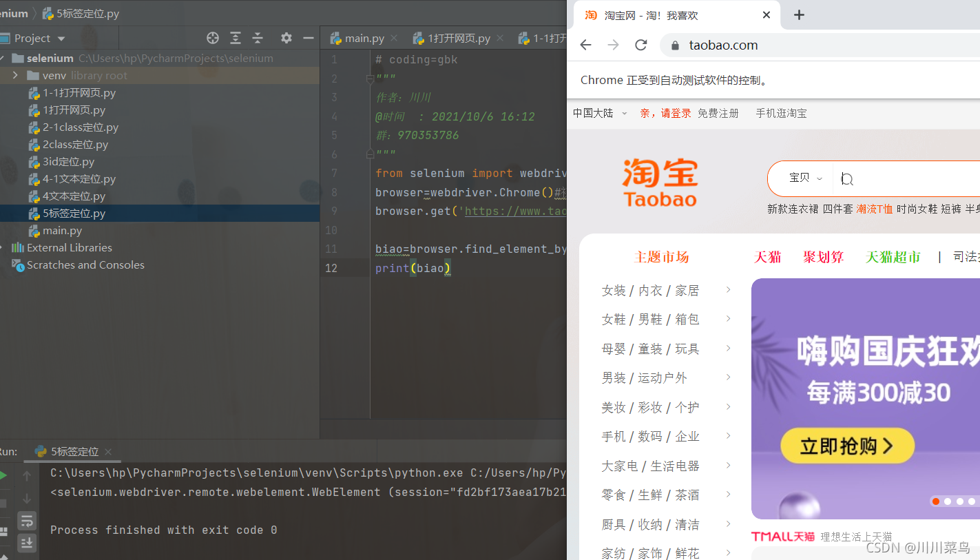Screen dimensions: 980x560
Task: Click the lock icon in address bar
Action: [x=674, y=45]
